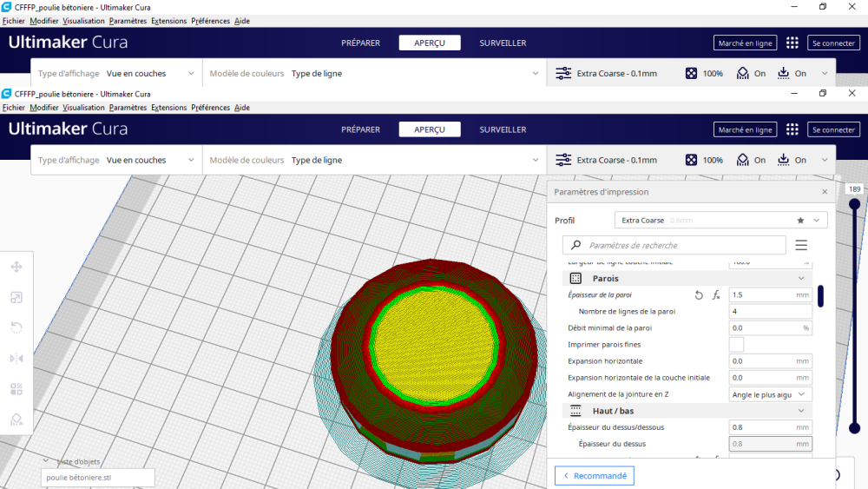Click Marché en ligne in front window
The height and width of the screenshot is (489, 868).
click(x=745, y=129)
